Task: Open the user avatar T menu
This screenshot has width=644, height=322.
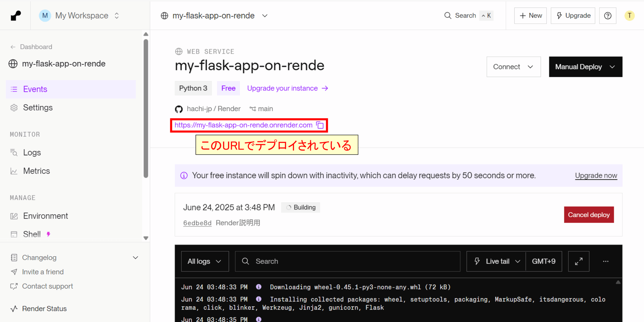Action: (x=629, y=16)
